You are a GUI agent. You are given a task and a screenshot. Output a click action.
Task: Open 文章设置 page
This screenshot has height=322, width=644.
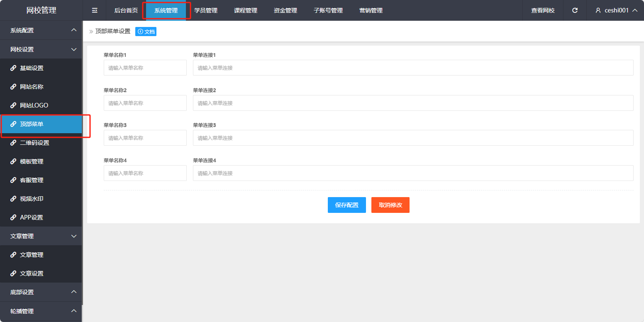tap(41, 273)
